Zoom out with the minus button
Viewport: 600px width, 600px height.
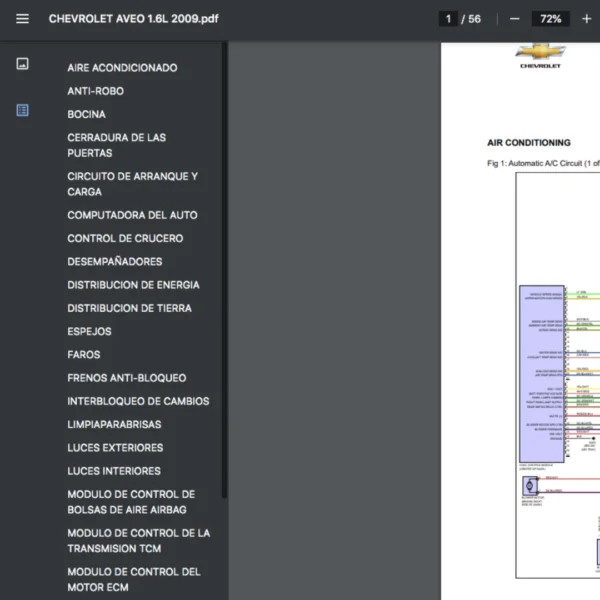515,19
